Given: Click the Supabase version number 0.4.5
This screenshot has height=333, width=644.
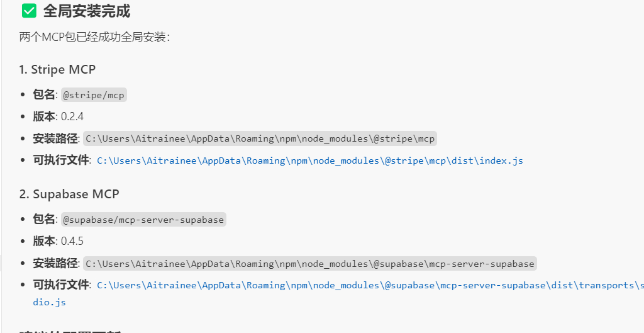Looking at the screenshot, I should pos(72,241).
